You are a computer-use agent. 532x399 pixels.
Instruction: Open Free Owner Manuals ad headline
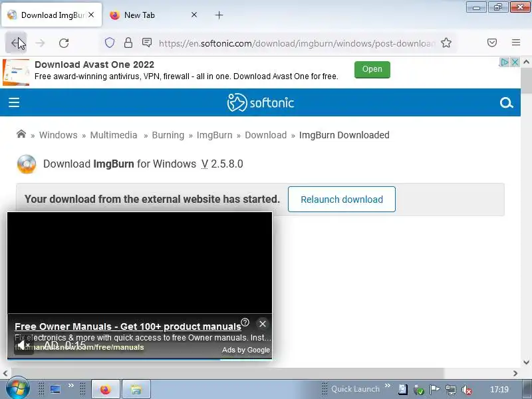click(128, 327)
